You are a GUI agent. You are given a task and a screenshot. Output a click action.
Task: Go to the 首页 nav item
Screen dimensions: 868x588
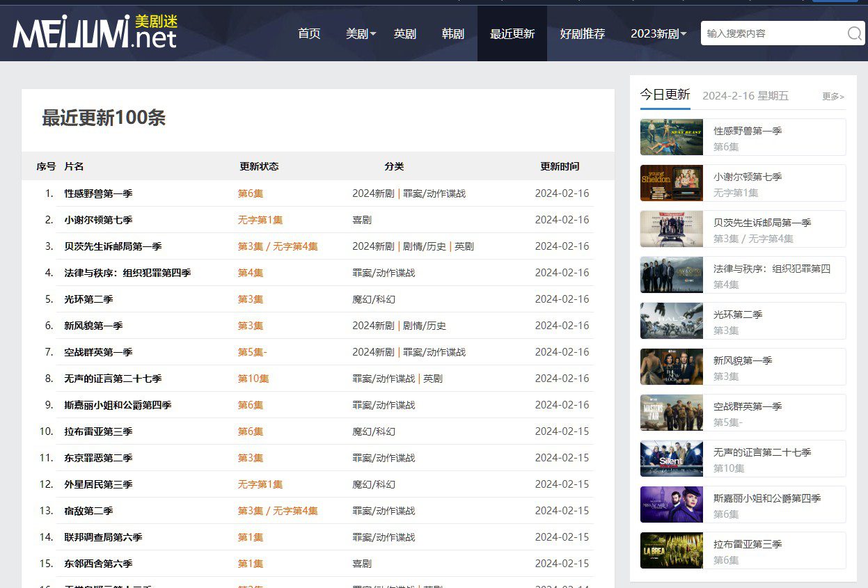[x=309, y=33]
